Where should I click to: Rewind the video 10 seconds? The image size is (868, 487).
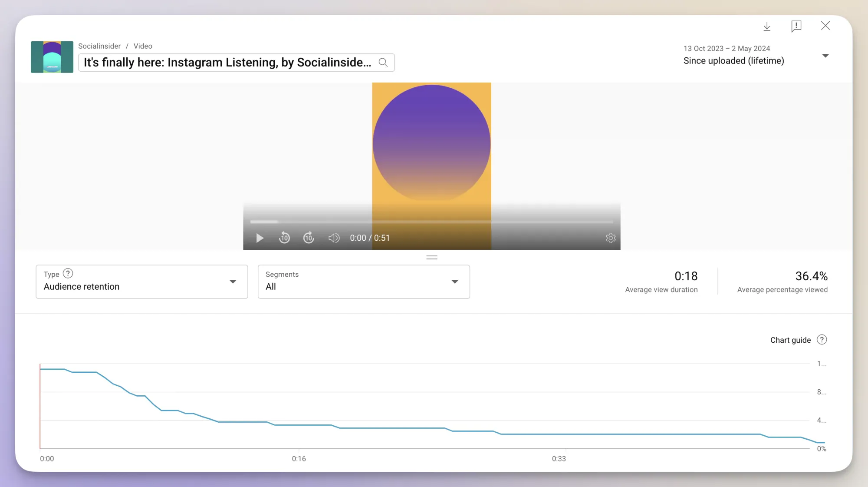point(284,238)
